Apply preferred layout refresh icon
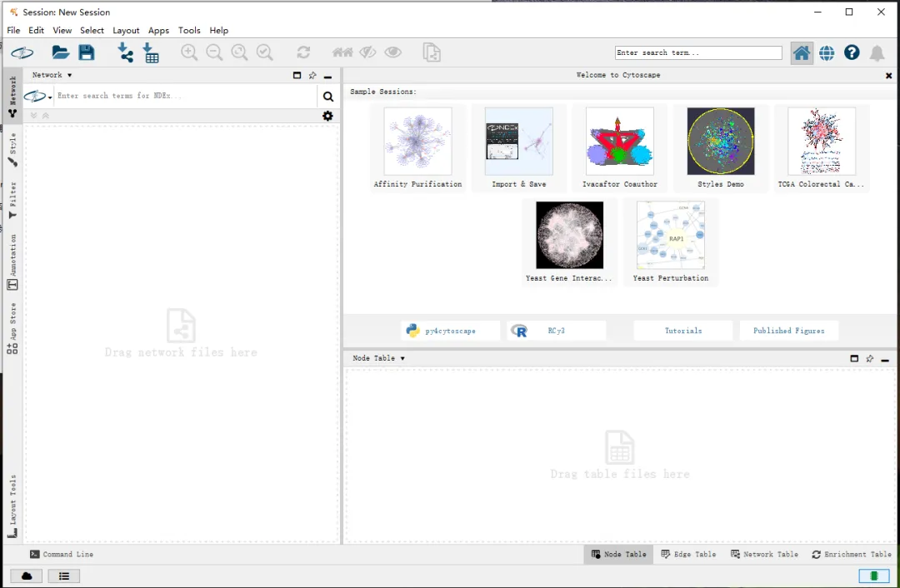 click(303, 52)
